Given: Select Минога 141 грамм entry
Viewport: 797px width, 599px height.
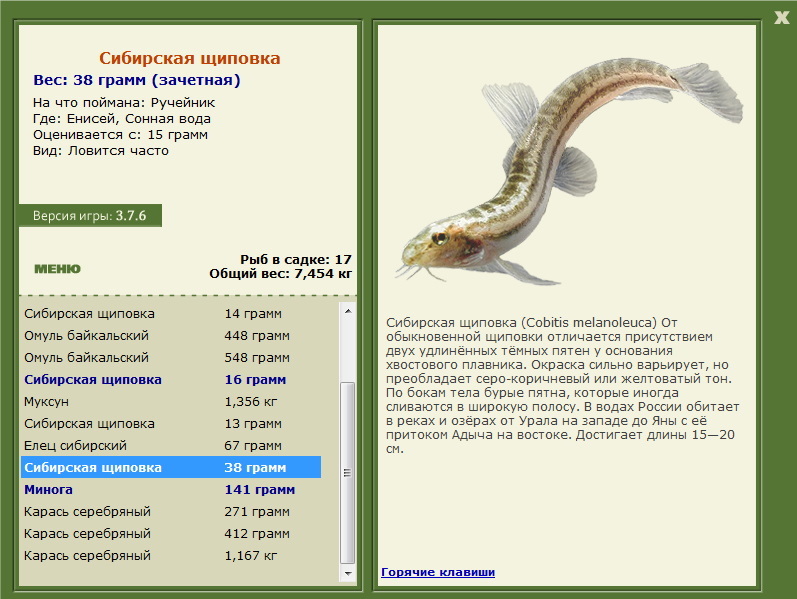Looking at the screenshot, I should pos(171,490).
